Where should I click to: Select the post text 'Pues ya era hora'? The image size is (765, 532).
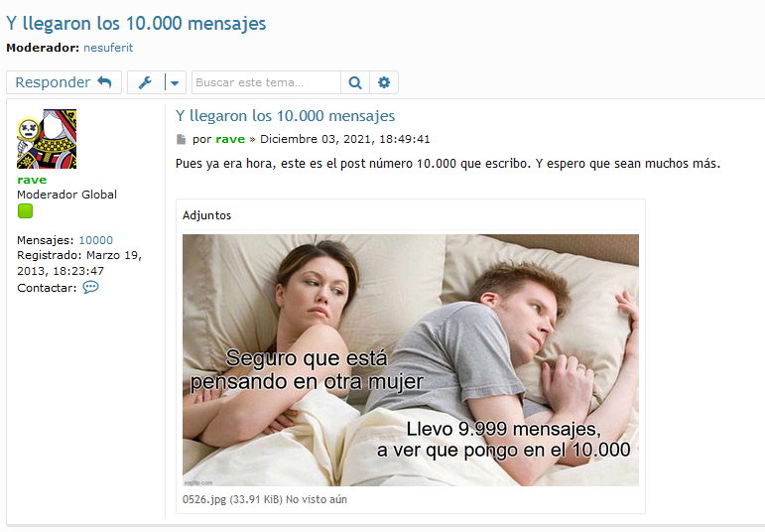[x=225, y=164]
